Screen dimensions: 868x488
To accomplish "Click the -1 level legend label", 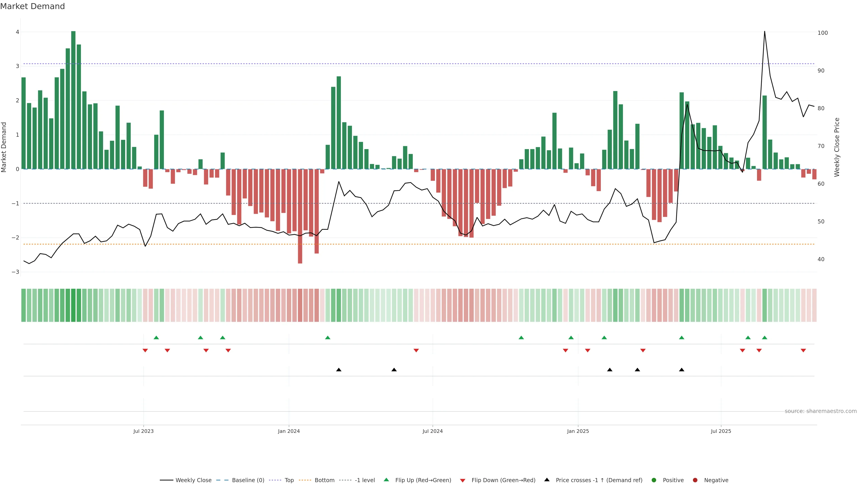I will [365, 480].
